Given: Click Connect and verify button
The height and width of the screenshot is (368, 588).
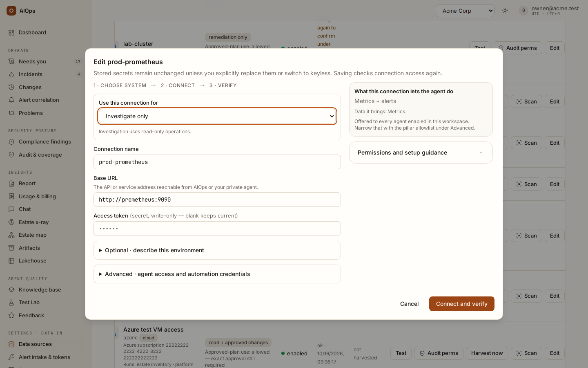Looking at the screenshot, I should click(x=462, y=304).
